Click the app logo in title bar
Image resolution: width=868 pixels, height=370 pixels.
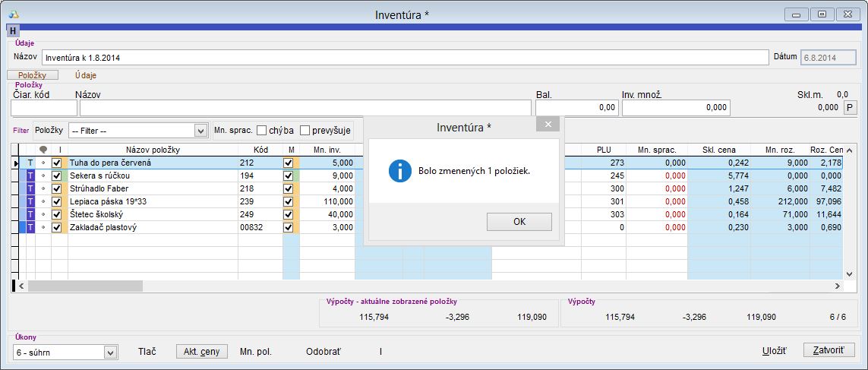pos(13,14)
